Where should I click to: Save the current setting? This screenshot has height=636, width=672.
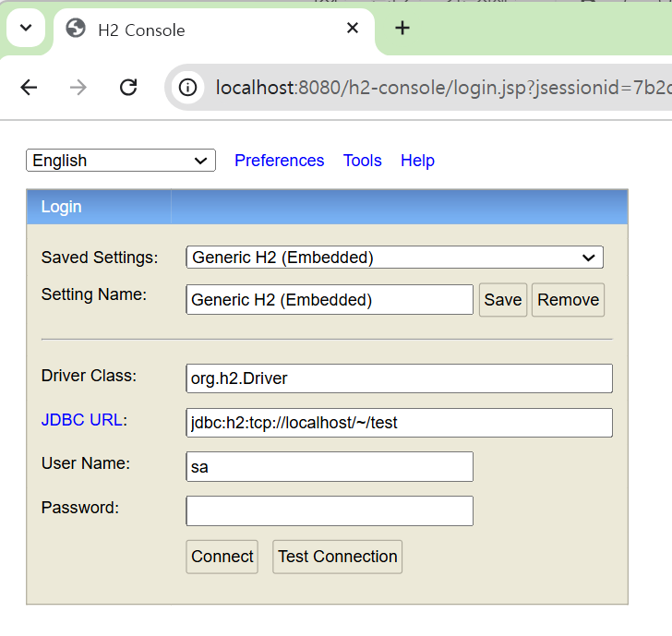[x=503, y=300]
